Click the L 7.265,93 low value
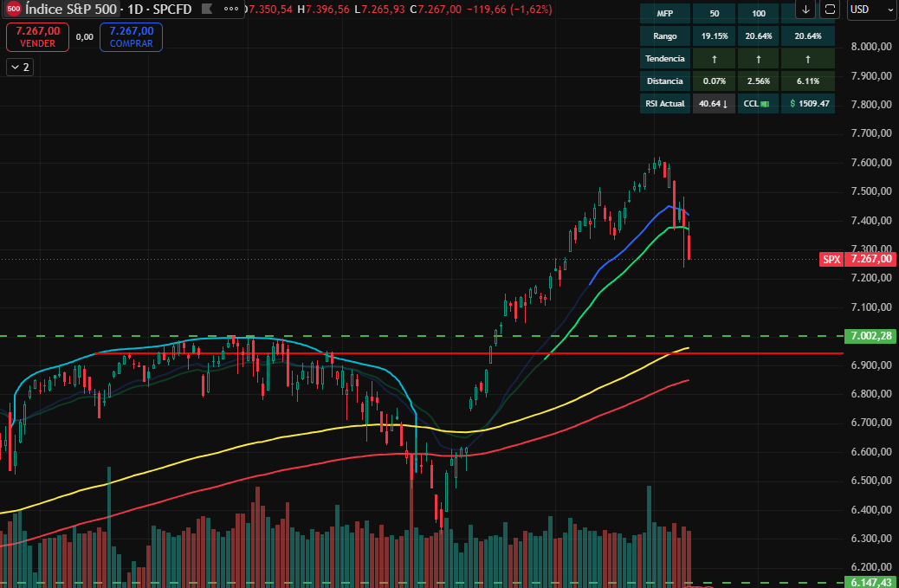The image size is (899, 588). pyautogui.click(x=379, y=10)
